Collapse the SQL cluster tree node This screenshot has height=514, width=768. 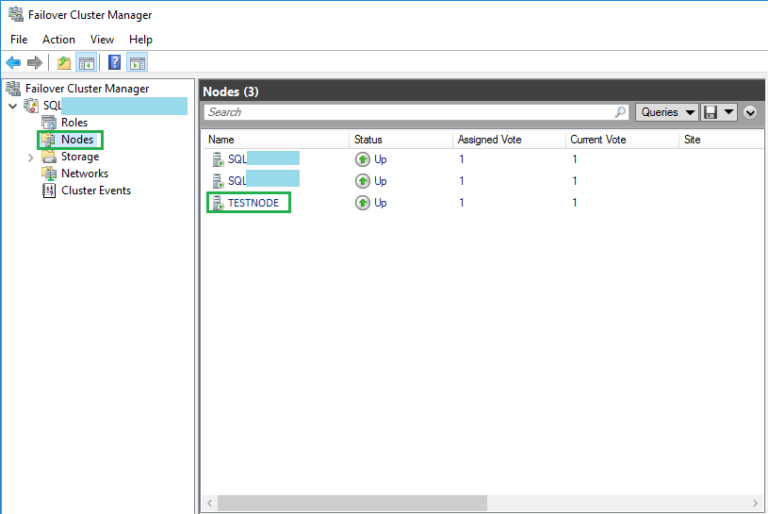[13, 106]
